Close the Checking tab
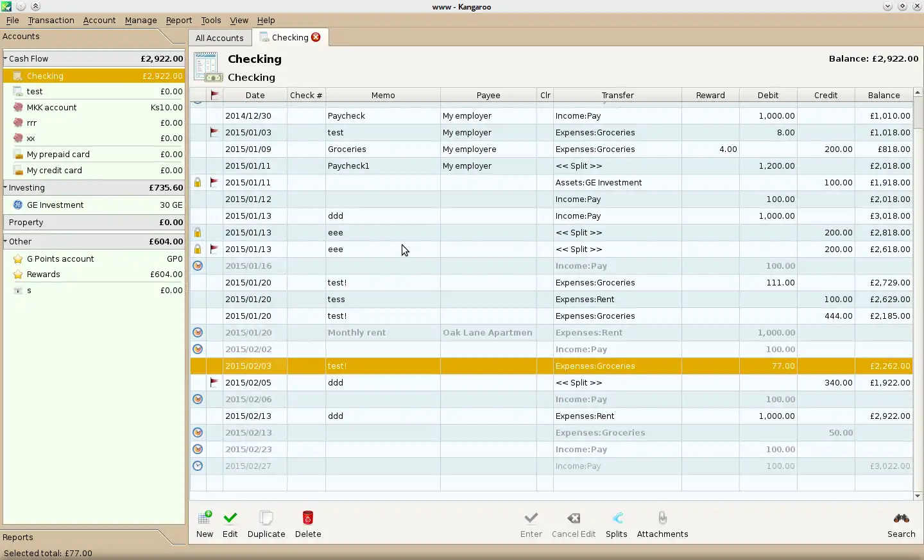 pos(316,37)
